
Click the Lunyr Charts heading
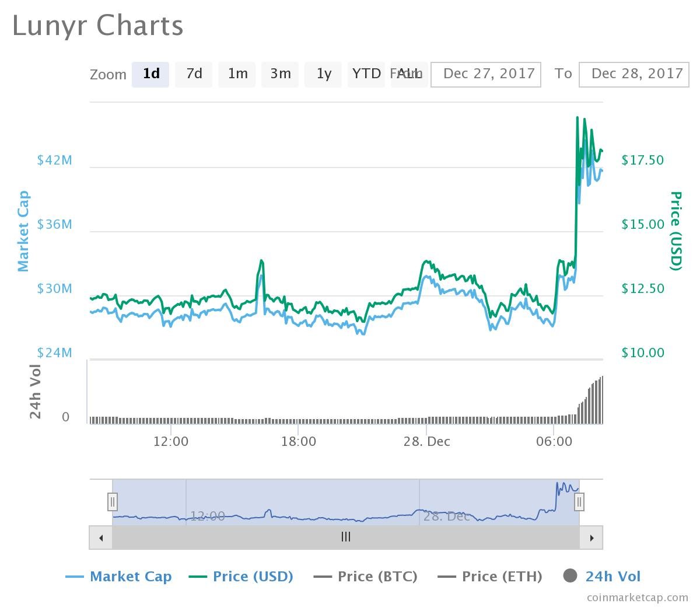tap(98, 26)
